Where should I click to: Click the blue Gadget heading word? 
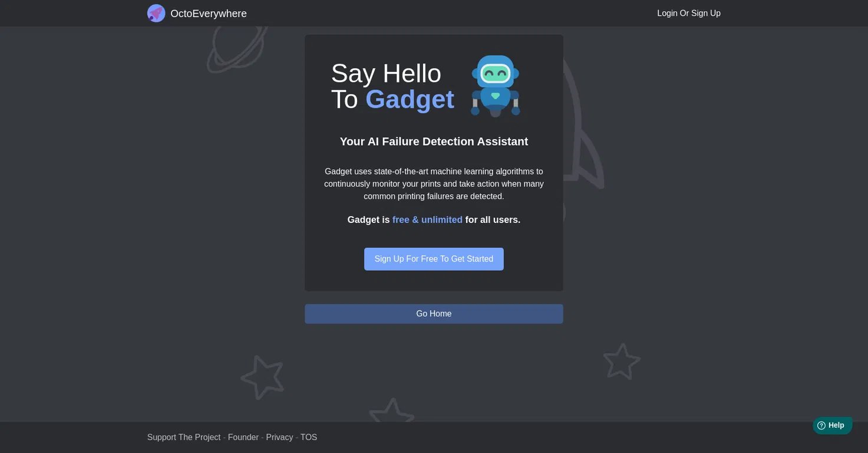tap(410, 99)
